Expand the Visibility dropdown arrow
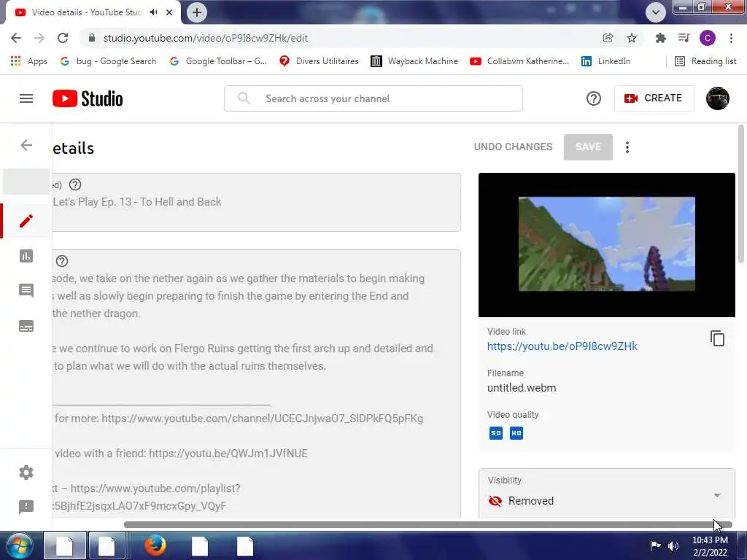Image resolution: width=747 pixels, height=560 pixels. [x=716, y=495]
